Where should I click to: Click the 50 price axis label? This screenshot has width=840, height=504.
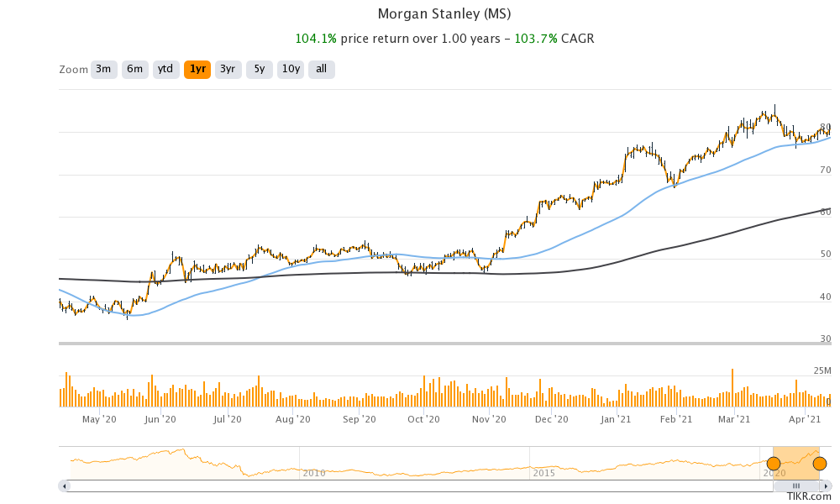(x=826, y=255)
